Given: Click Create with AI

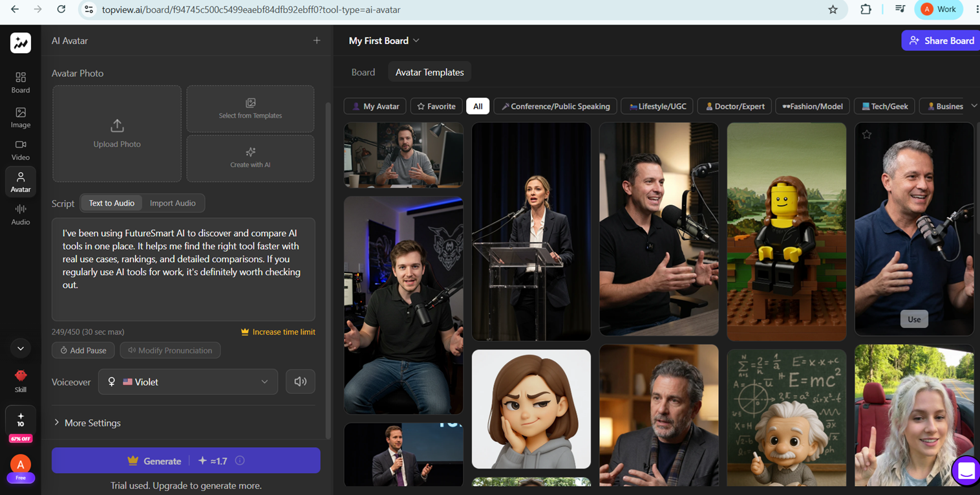Looking at the screenshot, I should coord(250,158).
